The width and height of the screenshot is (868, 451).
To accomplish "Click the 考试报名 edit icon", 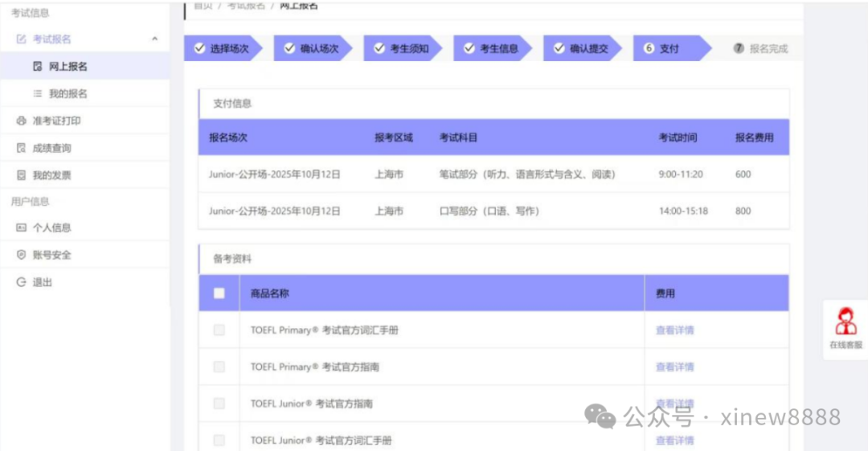I will tap(22, 39).
